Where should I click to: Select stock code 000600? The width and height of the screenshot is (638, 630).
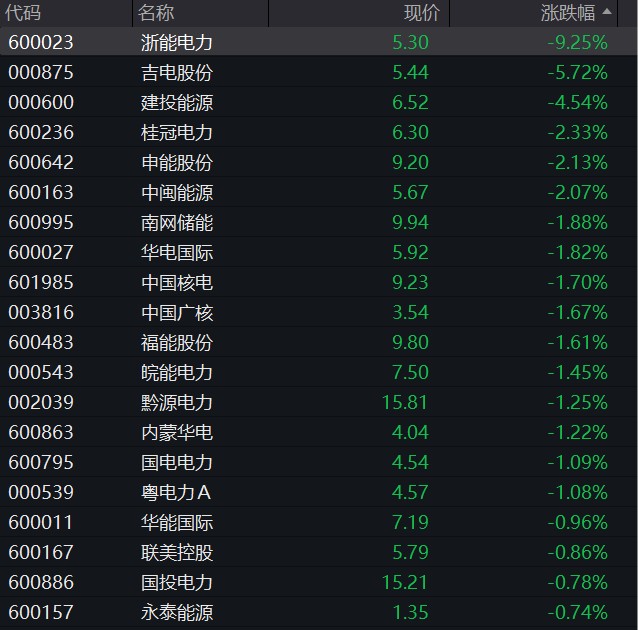point(41,102)
